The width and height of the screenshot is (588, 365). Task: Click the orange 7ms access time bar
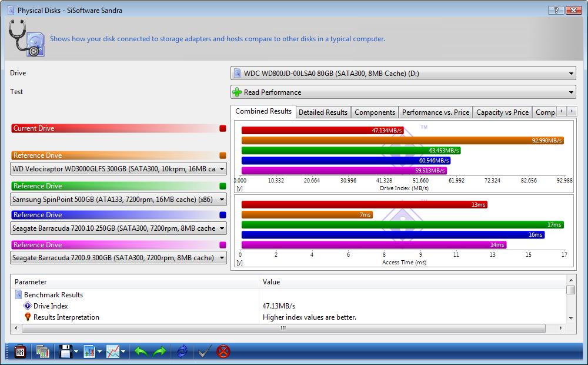pyautogui.click(x=307, y=215)
